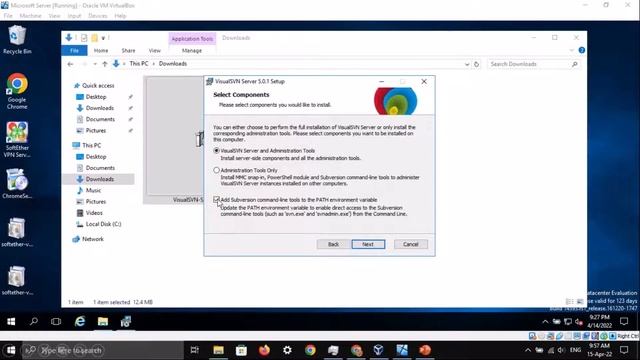Viewport: 640px width, 360px height.
Task: Cancel the VisualSVN Server setup
Action: (411, 244)
